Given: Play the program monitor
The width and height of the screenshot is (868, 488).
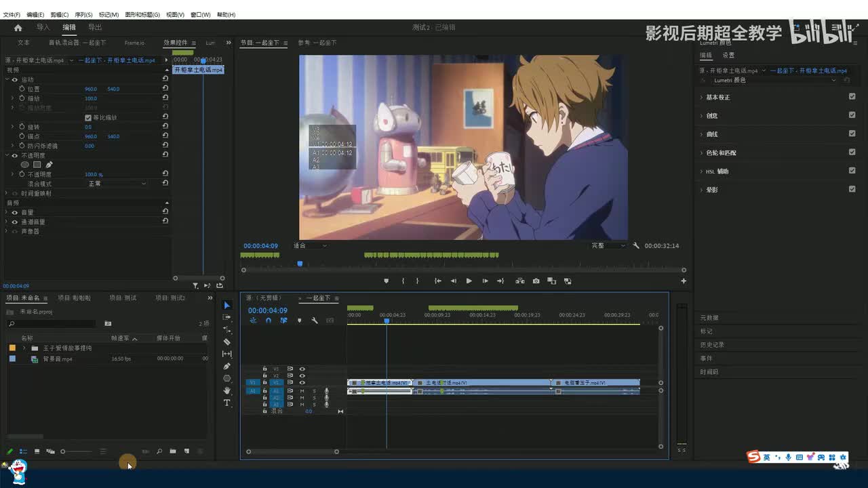Looking at the screenshot, I should [x=469, y=281].
